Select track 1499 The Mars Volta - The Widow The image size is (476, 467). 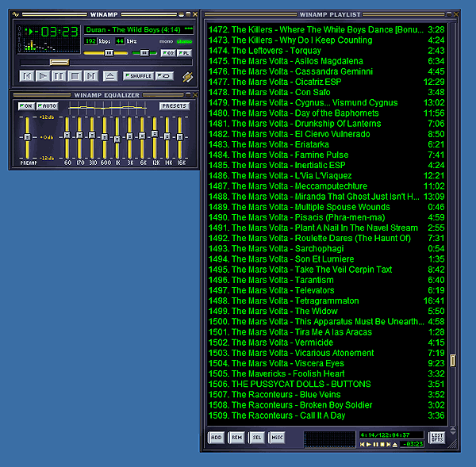[x=327, y=311]
